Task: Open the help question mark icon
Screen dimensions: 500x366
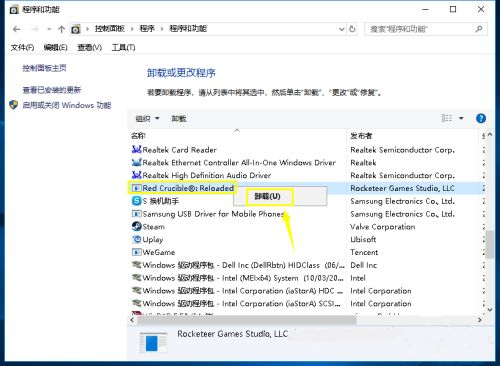Action: [x=481, y=118]
